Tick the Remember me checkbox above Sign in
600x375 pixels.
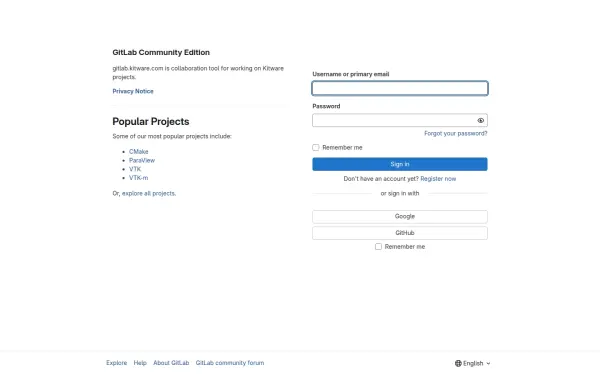coord(316,147)
